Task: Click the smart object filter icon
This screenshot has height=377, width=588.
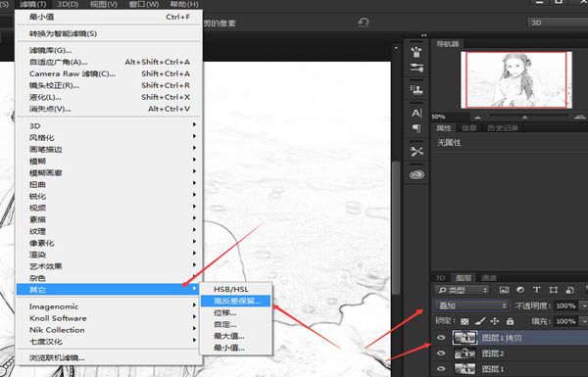Action: (569, 290)
